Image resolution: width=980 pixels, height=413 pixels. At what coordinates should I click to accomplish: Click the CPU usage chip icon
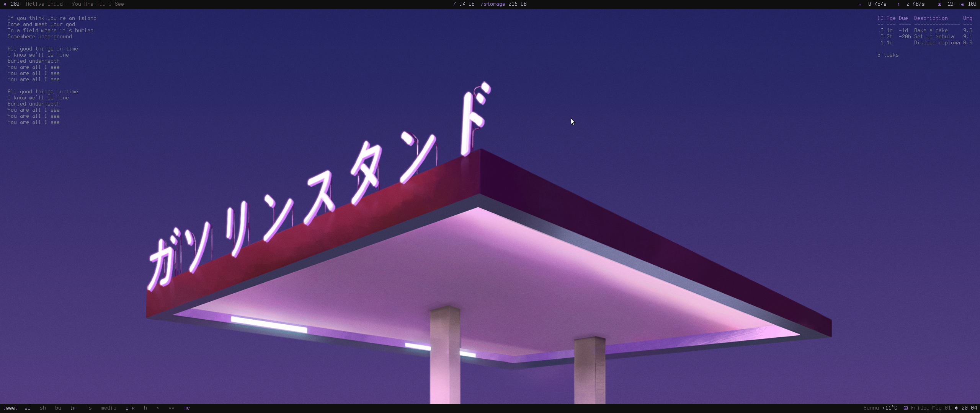coord(939,4)
